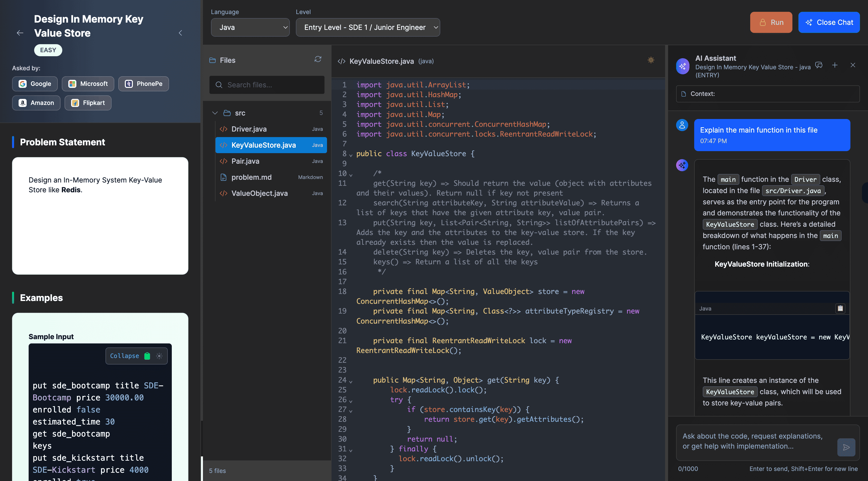This screenshot has height=481, width=868.
Task: Collapse the src folder in the file tree
Action: coord(215,113)
